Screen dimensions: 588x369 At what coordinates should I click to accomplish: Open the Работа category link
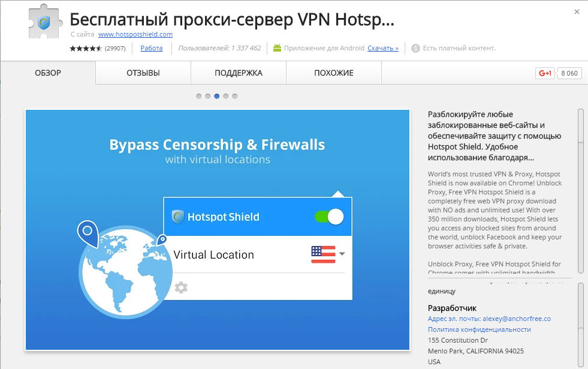pos(152,48)
